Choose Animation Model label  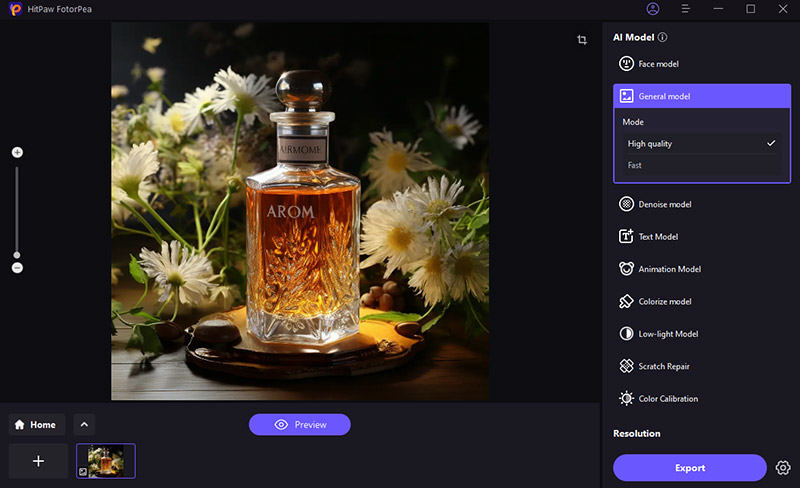pos(669,269)
